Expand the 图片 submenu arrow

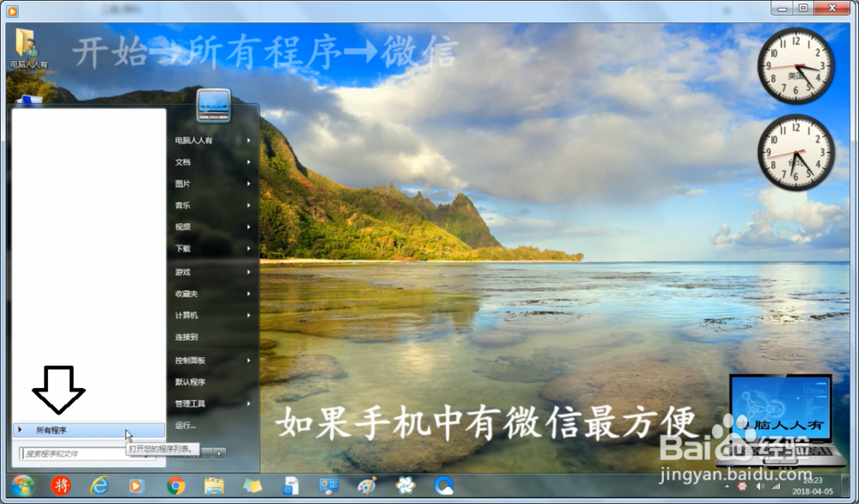click(x=249, y=184)
